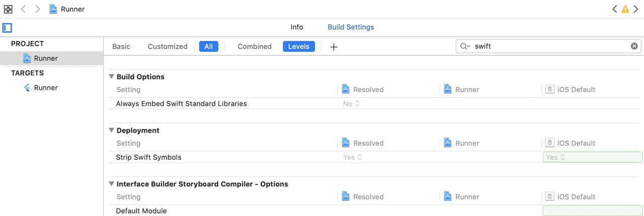This screenshot has height=216, width=644.
Task: Toggle the project navigator sidebar icon
Action: click(x=7, y=28)
